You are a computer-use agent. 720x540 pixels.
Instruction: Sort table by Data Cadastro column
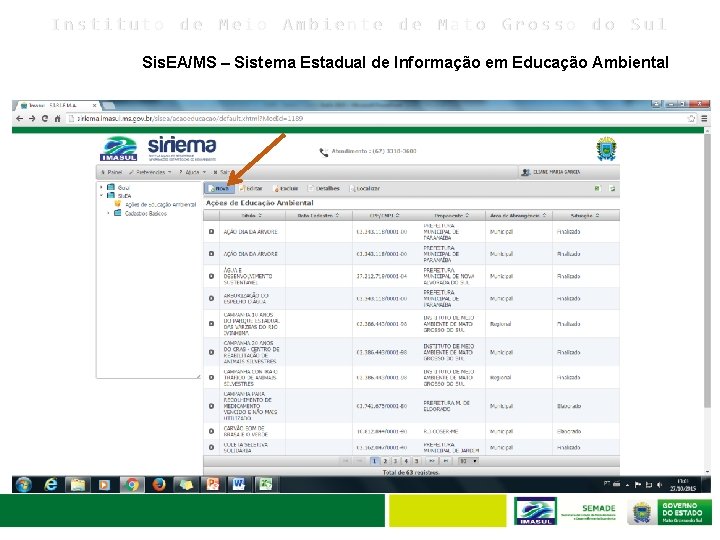319,215
